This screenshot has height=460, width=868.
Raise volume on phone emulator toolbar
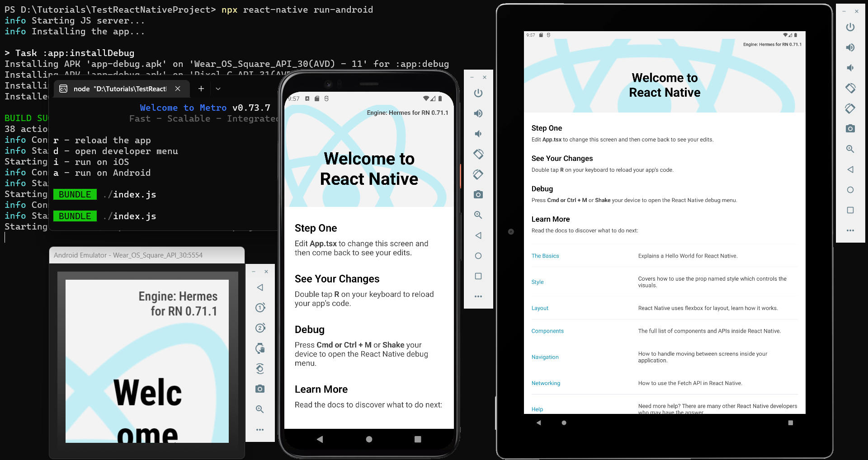coord(478,113)
